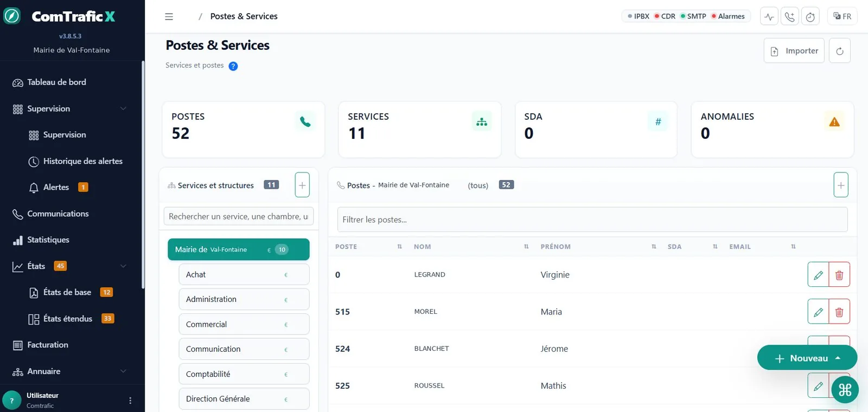
Task: Select the Commercial service
Action: (x=244, y=324)
